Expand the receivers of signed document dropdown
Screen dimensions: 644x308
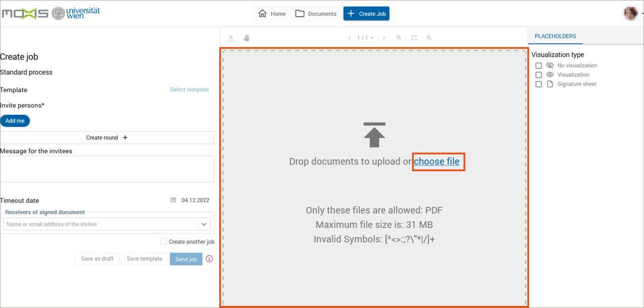204,224
